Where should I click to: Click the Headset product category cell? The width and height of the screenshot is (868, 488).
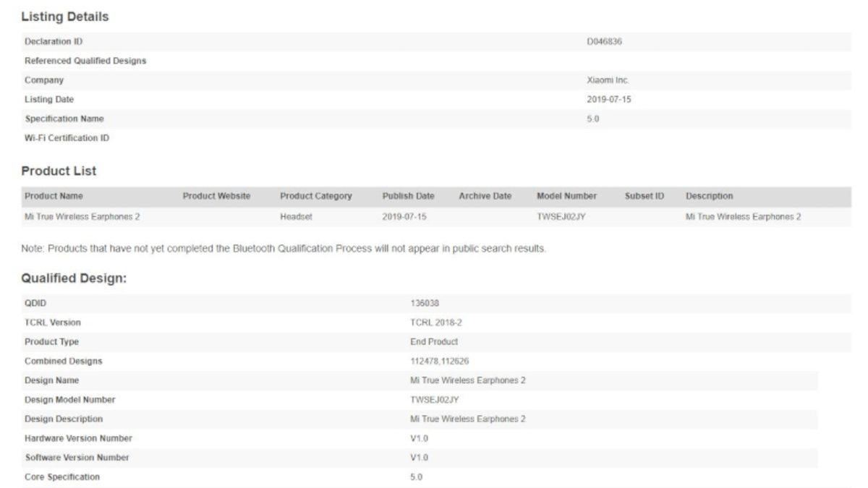[296, 216]
